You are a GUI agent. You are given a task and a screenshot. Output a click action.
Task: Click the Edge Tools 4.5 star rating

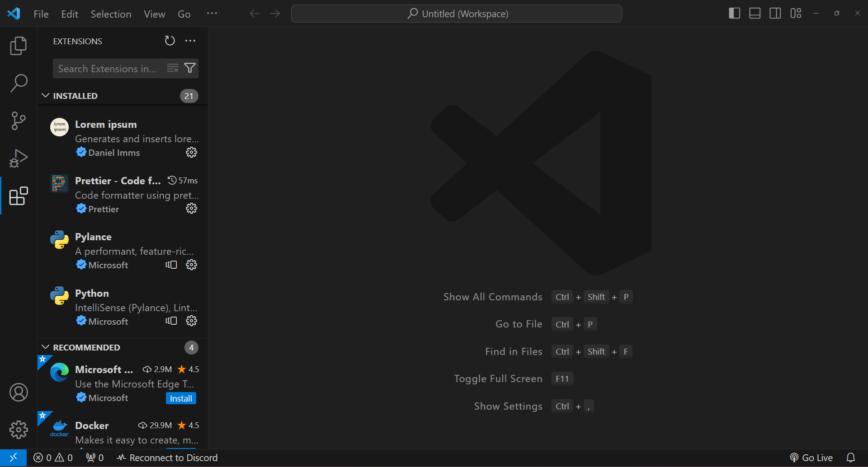[189, 369]
